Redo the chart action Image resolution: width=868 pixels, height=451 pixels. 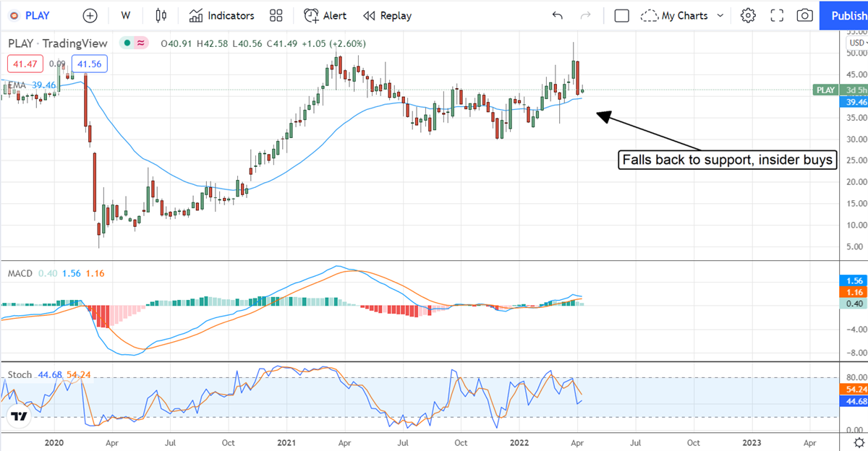tap(584, 15)
